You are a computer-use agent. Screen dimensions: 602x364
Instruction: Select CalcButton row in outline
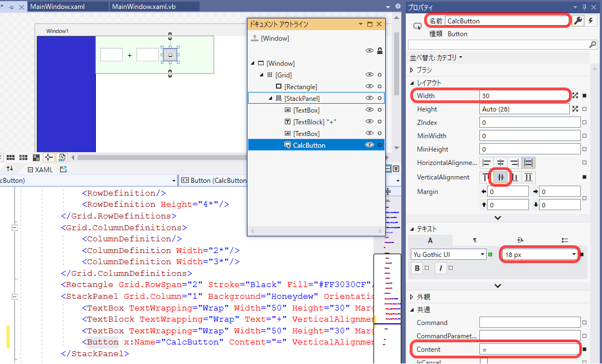[x=316, y=145]
